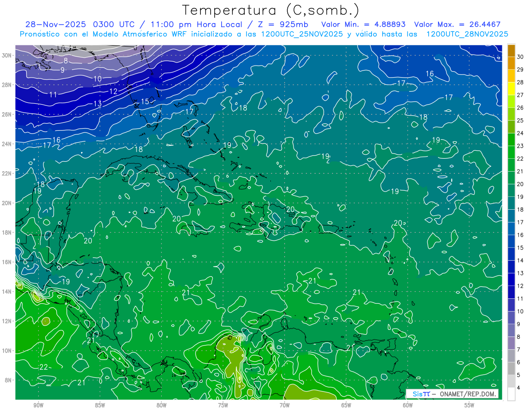Click the longitude axis label "60W"
The width and height of the screenshot is (532, 411).
408,406
